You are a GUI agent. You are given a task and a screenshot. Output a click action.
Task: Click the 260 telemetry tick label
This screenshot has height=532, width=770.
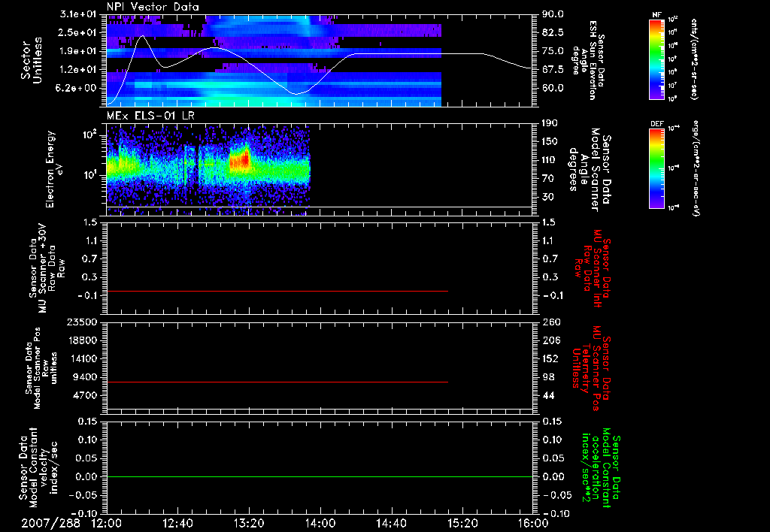point(550,322)
